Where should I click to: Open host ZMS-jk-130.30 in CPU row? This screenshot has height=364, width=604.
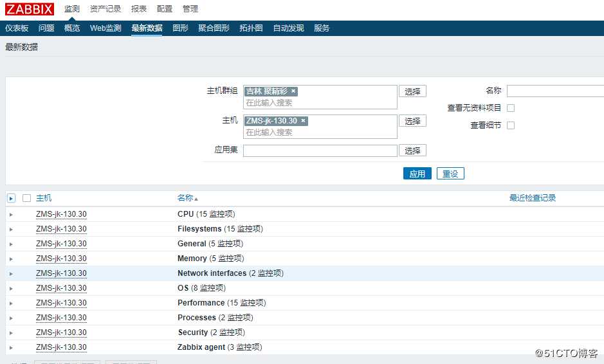[61, 214]
